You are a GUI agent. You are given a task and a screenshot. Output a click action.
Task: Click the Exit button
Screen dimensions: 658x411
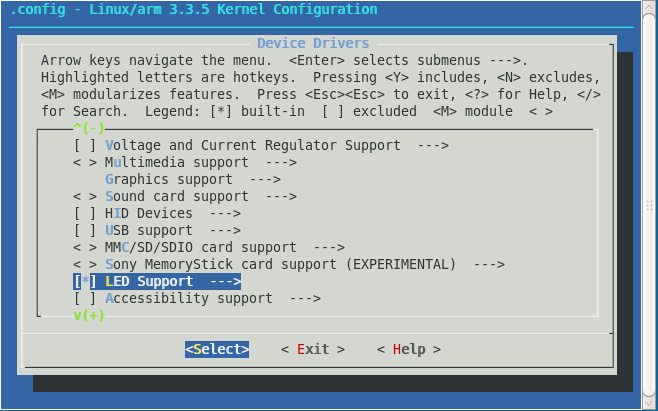[x=313, y=349]
